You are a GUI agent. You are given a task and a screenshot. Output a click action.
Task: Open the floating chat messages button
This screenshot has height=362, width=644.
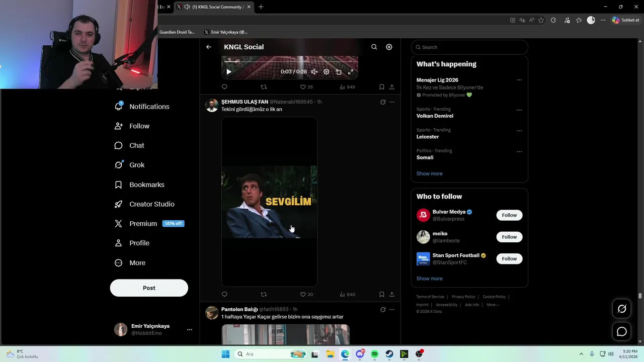pos(622,331)
